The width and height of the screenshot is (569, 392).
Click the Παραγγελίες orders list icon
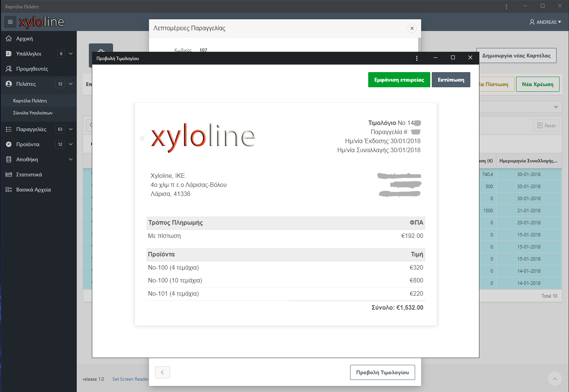[x=9, y=129]
